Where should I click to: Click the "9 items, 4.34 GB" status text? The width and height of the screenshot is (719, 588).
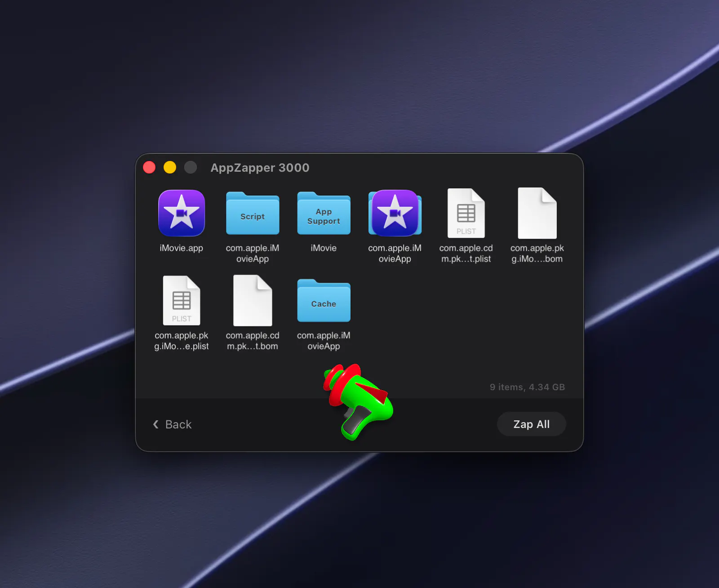pyautogui.click(x=527, y=387)
